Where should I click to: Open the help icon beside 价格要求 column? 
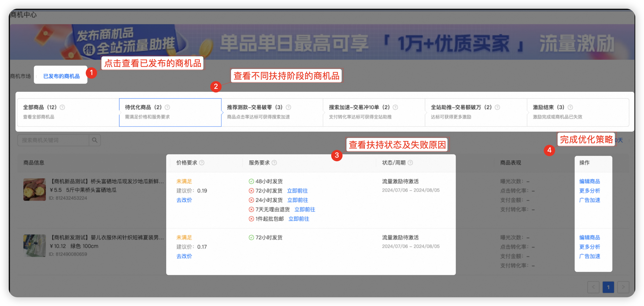202,163
